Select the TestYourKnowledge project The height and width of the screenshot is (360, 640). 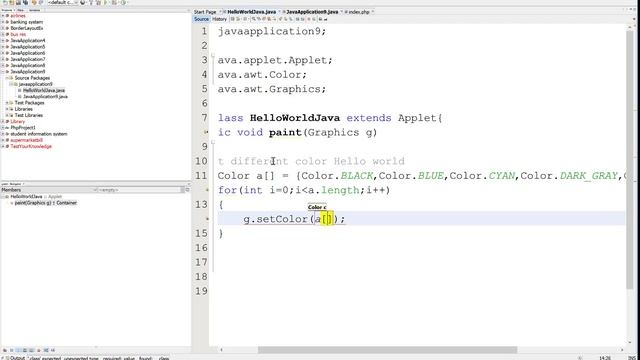(31, 146)
